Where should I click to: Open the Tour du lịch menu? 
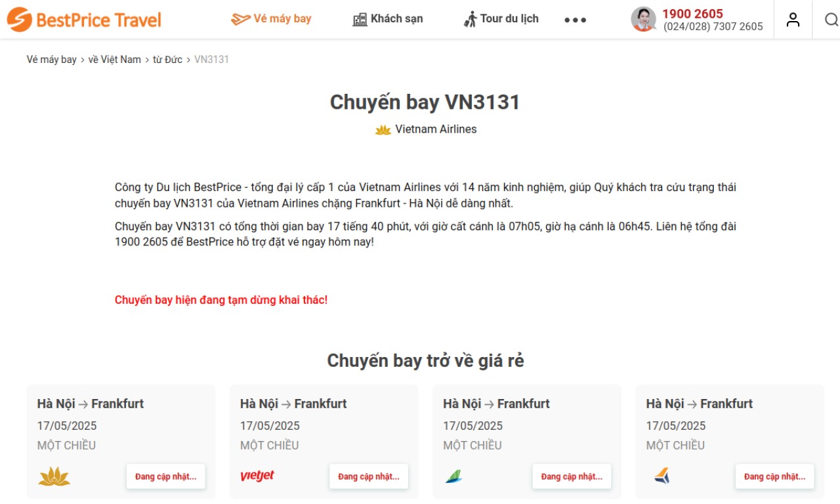501,19
